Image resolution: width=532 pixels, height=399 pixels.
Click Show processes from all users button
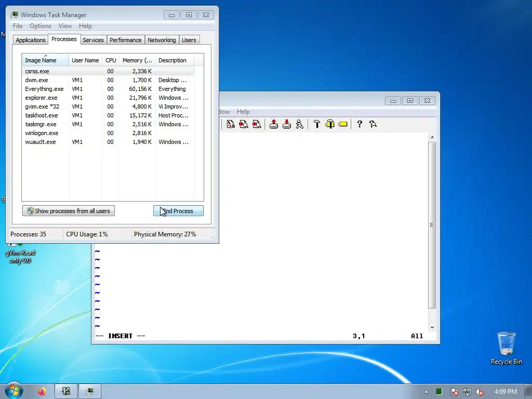pos(69,211)
